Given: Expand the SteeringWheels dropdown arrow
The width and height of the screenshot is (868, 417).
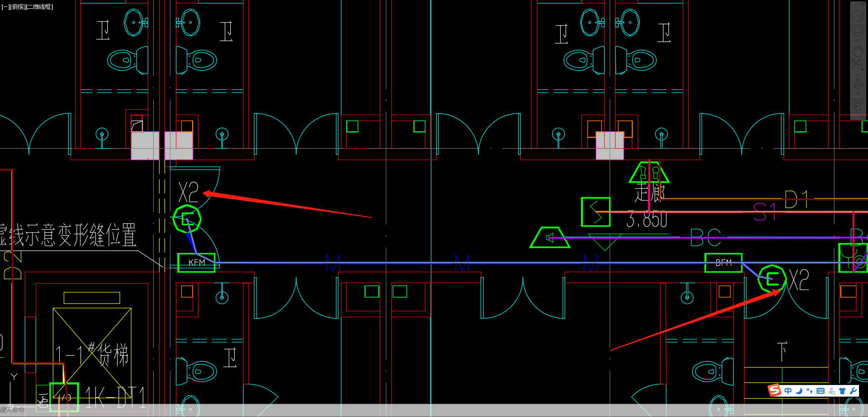Looking at the screenshot, I should point(858,39).
